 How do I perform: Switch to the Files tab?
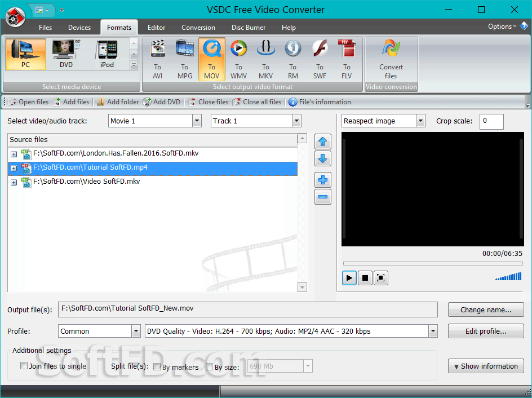tap(45, 28)
